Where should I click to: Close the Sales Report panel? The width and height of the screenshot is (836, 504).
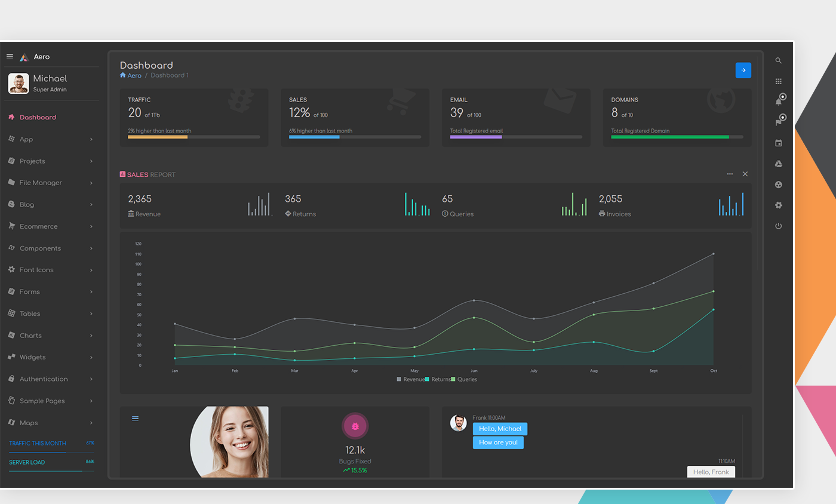745,174
